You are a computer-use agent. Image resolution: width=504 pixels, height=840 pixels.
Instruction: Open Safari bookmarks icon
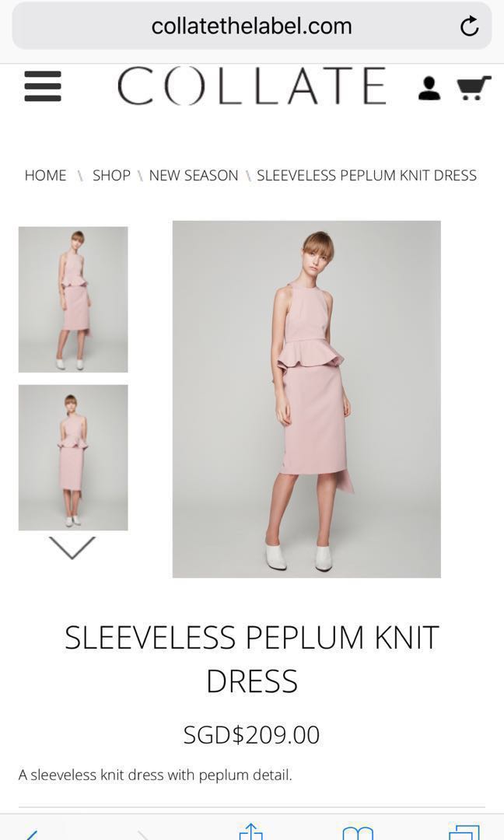pyautogui.click(x=357, y=834)
